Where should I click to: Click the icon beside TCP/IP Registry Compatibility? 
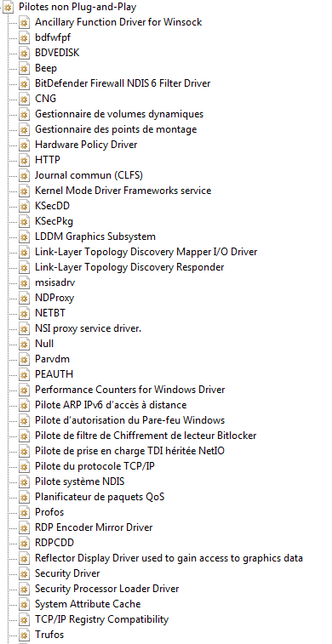pos(24,620)
